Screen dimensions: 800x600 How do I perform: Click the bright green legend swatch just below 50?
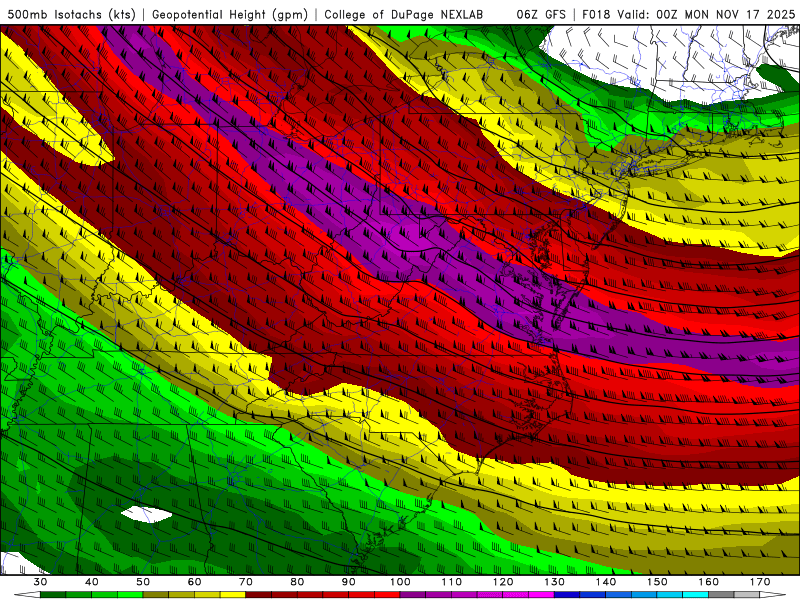(x=130, y=595)
